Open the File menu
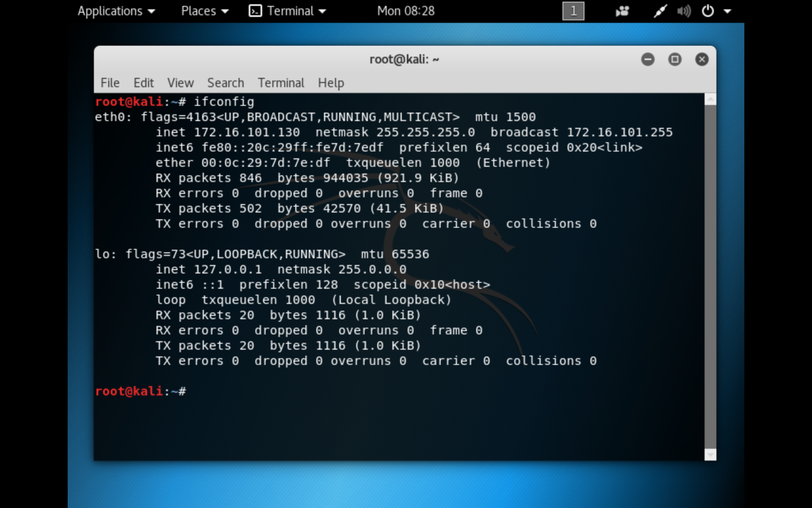Viewport: 812px width, 508px height. click(x=110, y=83)
